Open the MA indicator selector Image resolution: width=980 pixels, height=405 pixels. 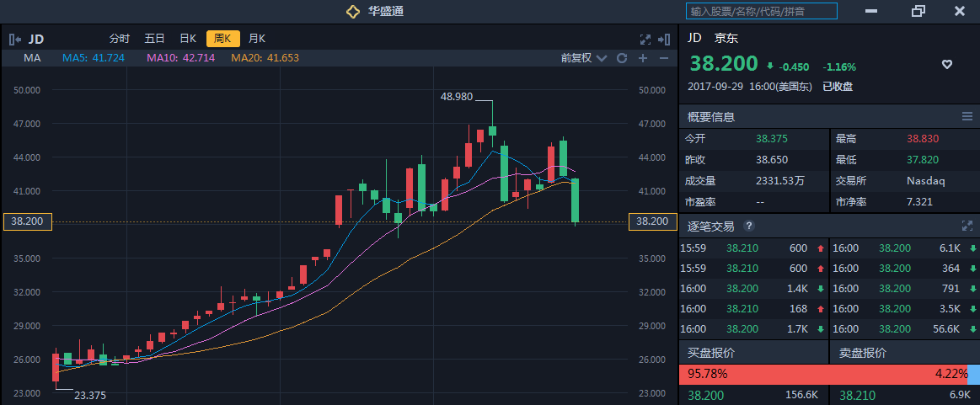tap(33, 58)
